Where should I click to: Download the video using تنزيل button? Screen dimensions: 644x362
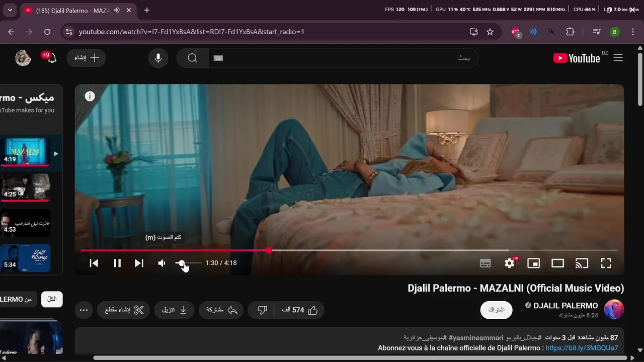pyautogui.click(x=174, y=310)
